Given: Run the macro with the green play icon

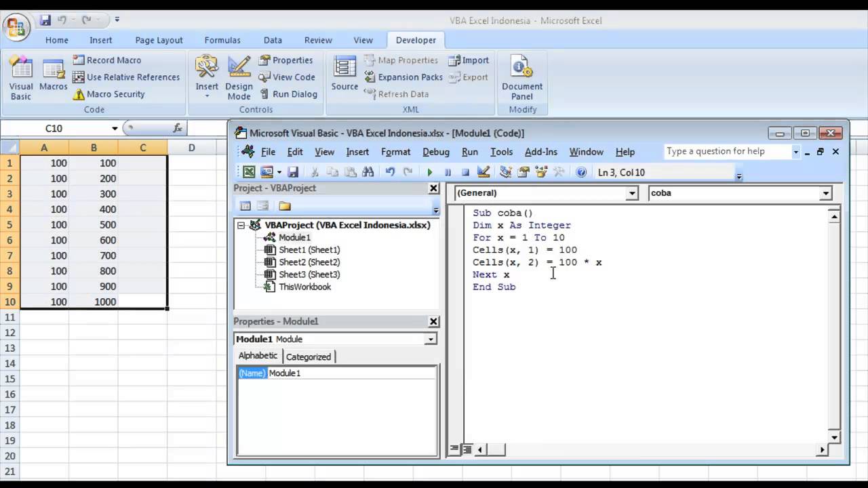Looking at the screenshot, I should pyautogui.click(x=429, y=172).
